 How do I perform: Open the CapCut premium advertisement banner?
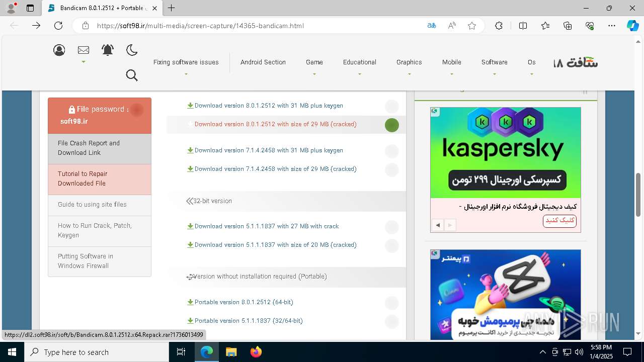coord(506,295)
